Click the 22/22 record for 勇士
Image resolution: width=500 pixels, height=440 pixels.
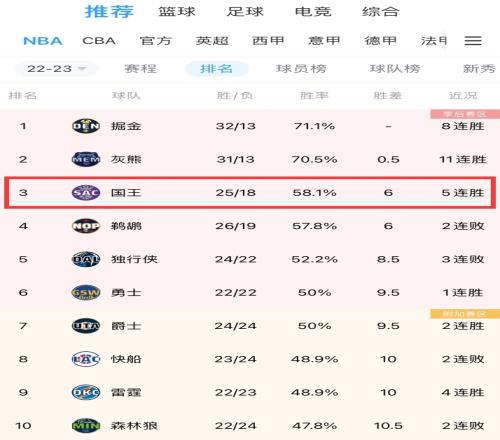point(235,293)
